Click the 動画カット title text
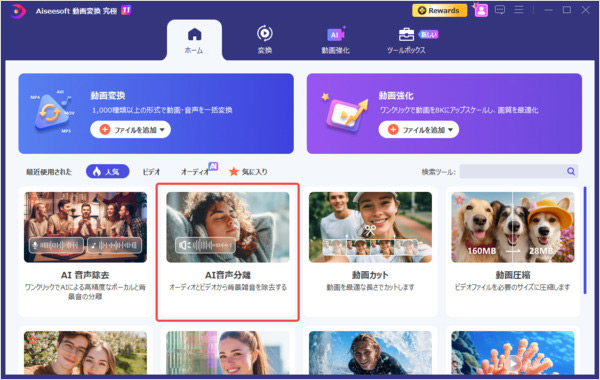 tap(370, 275)
